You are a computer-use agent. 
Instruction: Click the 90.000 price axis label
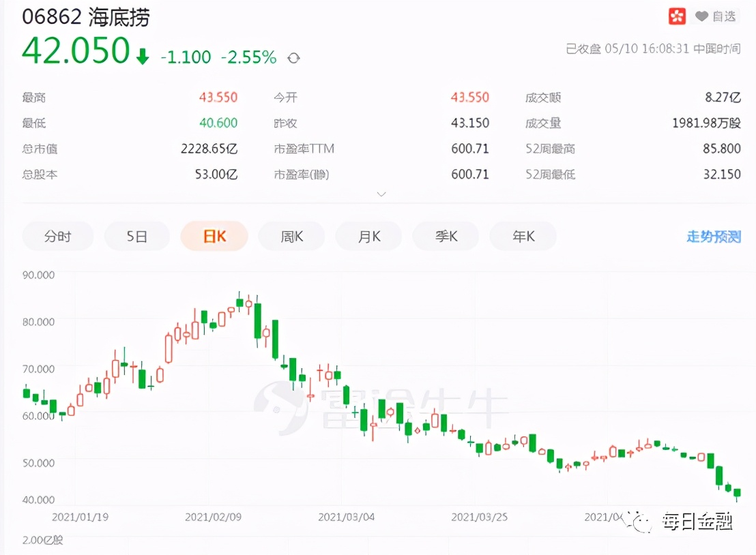[39, 275]
